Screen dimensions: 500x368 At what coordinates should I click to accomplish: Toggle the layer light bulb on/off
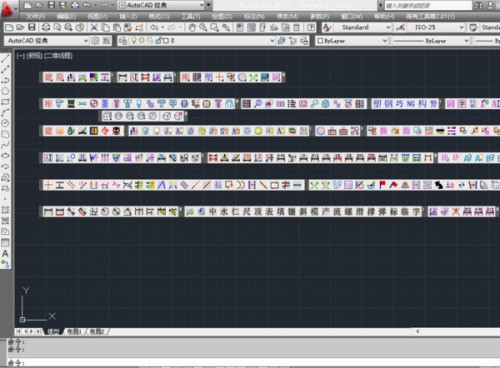point(134,40)
